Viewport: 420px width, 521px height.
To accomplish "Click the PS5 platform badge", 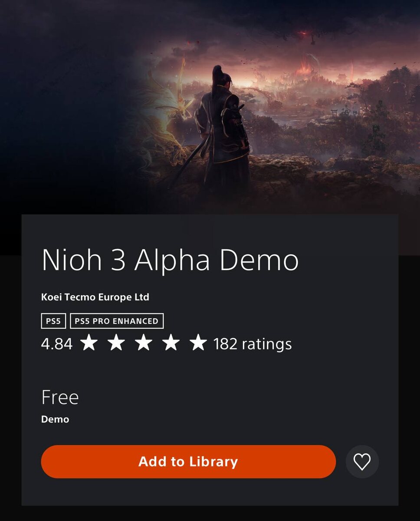I will pos(53,321).
